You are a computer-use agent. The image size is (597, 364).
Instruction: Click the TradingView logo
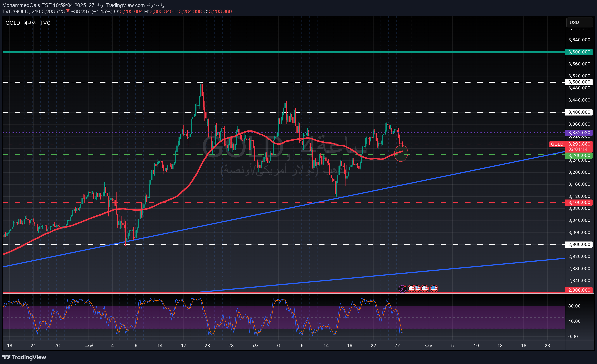click(x=24, y=357)
